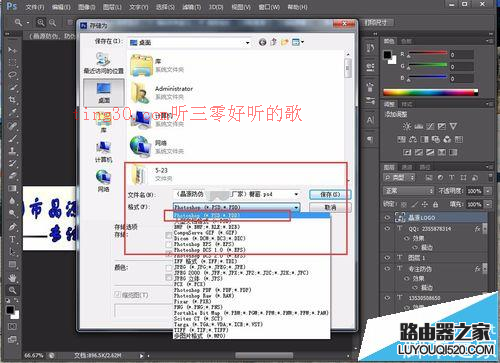The height and width of the screenshot is (363, 500).
Task: Select the Eyedropper tool
Action: point(12,112)
